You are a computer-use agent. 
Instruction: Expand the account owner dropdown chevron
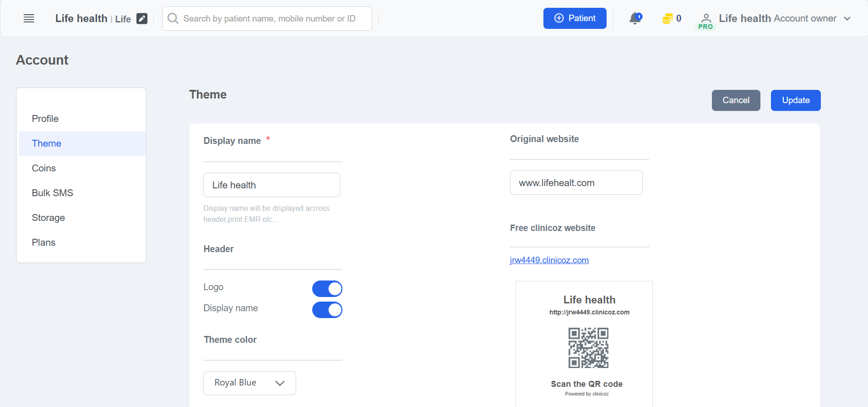coord(847,18)
